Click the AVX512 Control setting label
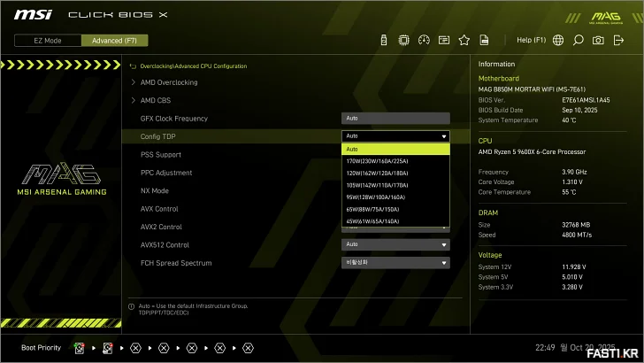 coord(165,245)
